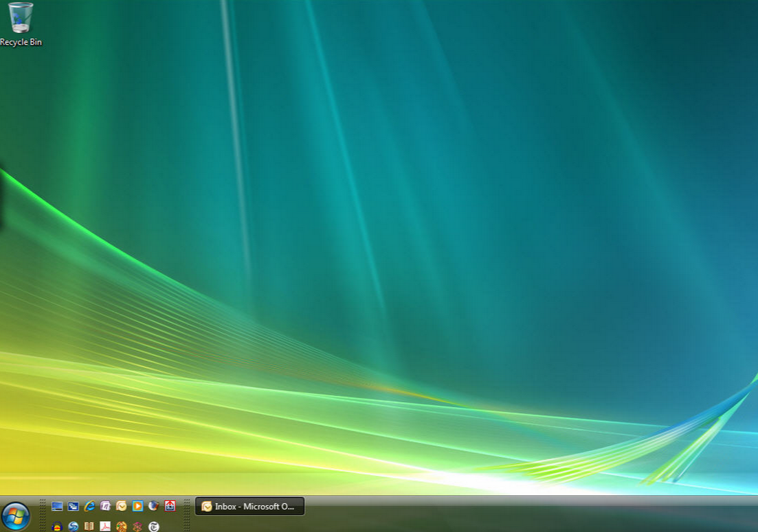Launch Adobe Reader from quick launch
Viewport: 758px width, 532px height.
coord(105,527)
